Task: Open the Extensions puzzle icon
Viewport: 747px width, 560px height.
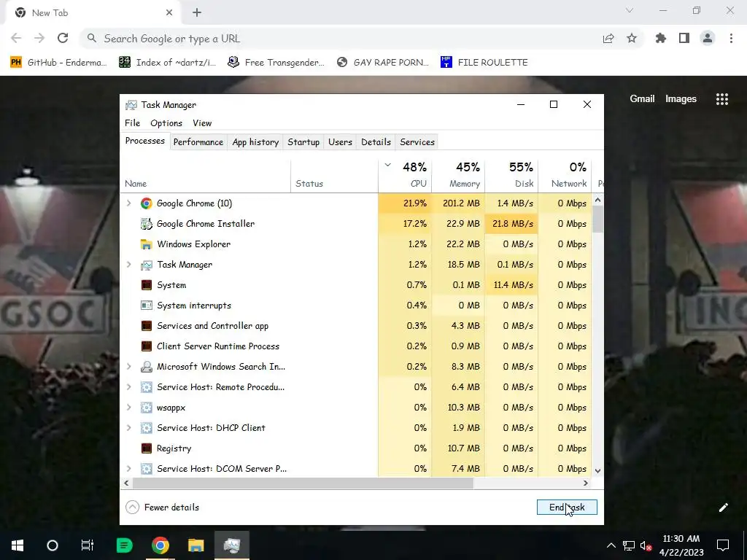Action: (x=661, y=39)
